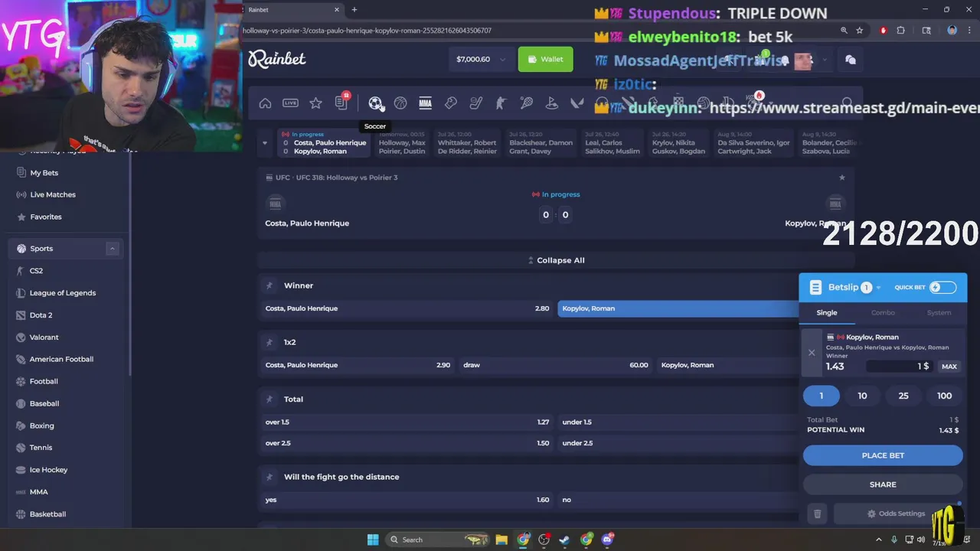Image resolution: width=980 pixels, height=551 pixels.
Task: Open the user profile dropdown arrow
Action: [825, 59]
